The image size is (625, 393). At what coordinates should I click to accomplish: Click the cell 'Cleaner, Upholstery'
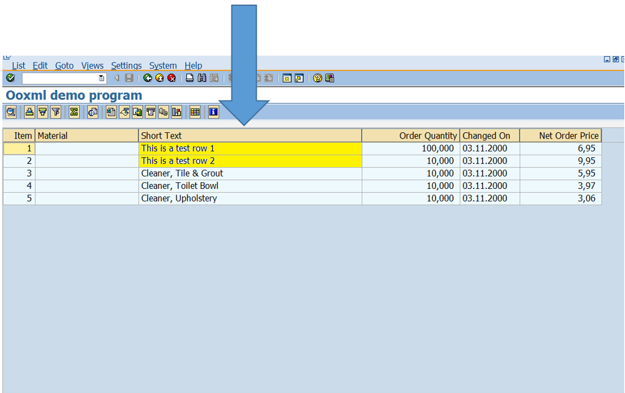point(250,198)
